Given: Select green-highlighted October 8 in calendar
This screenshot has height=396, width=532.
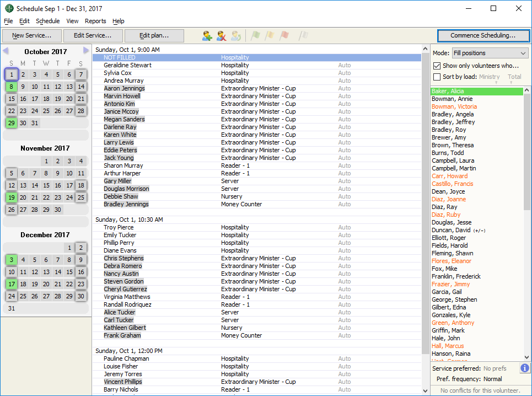Looking at the screenshot, I should click(x=12, y=87).
